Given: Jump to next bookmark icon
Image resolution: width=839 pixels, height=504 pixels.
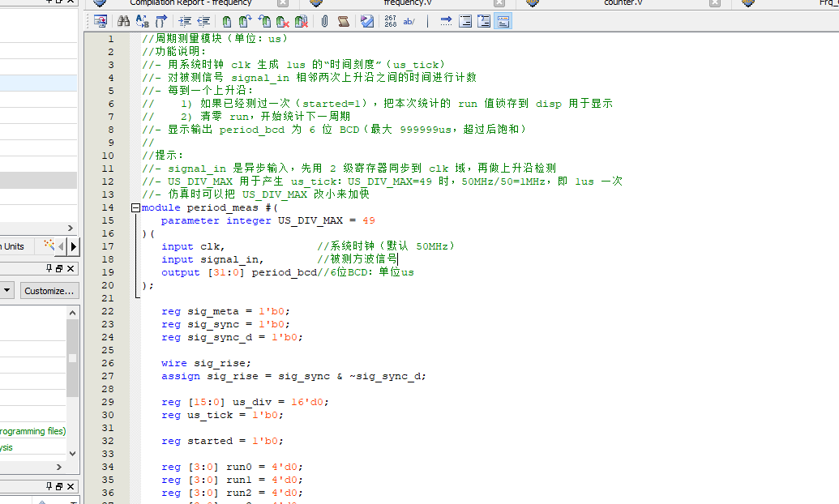Looking at the screenshot, I should coord(245,21).
